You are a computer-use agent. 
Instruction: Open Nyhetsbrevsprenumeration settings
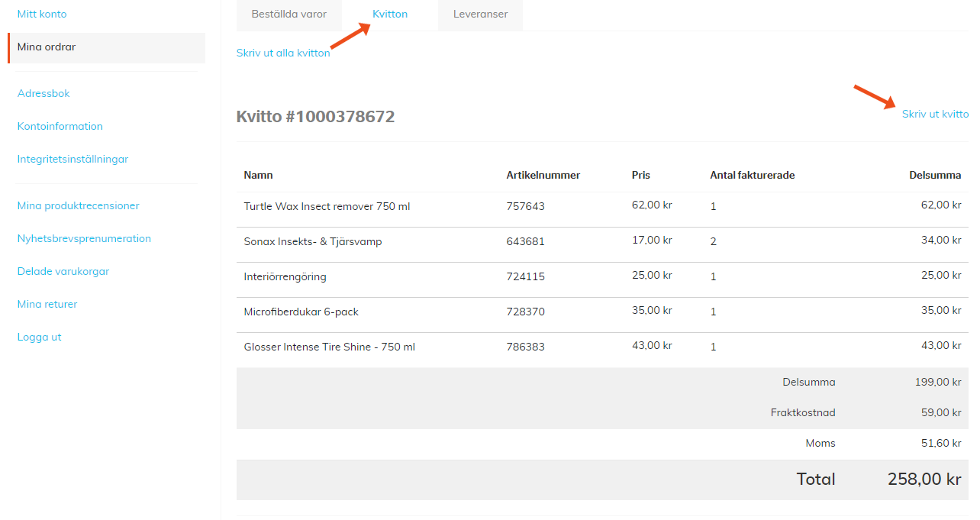coord(84,238)
